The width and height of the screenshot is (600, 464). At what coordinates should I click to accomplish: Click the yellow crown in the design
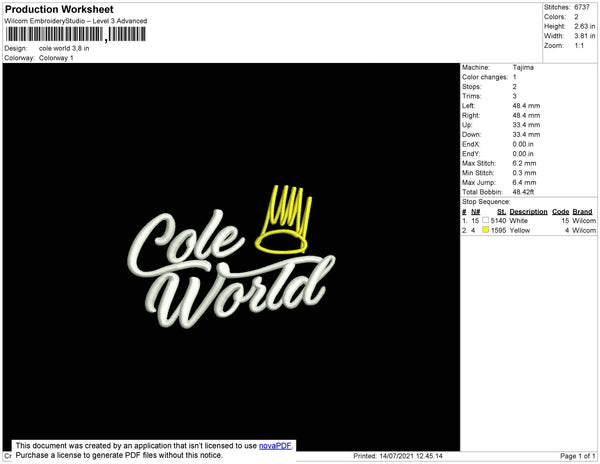[283, 219]
